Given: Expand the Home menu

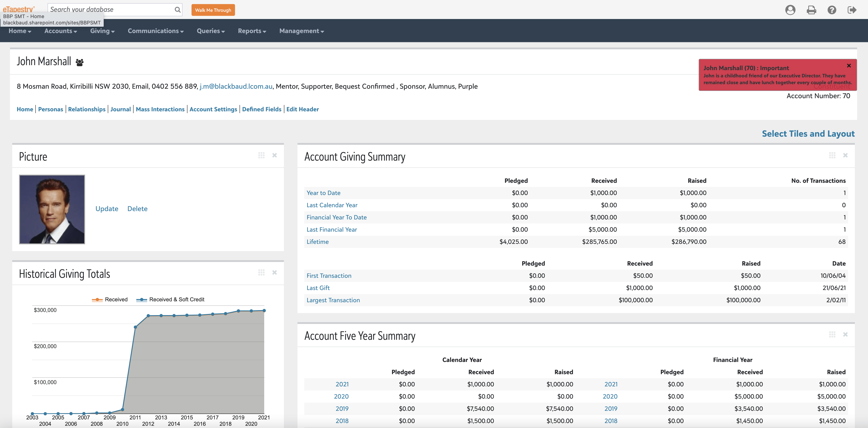Looking at the screenshot, I should [x=20, y=31].
